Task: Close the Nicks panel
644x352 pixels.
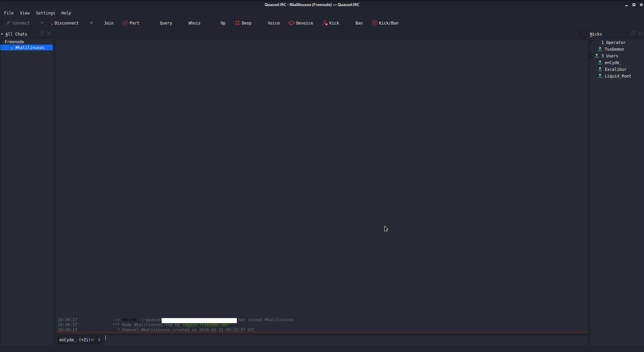Action: pos(640,34)
